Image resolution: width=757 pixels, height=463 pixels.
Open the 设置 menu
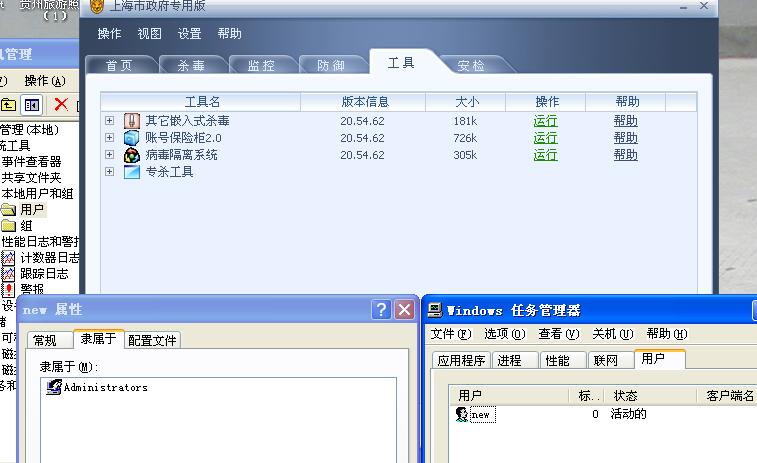click(x=189, y=33)
